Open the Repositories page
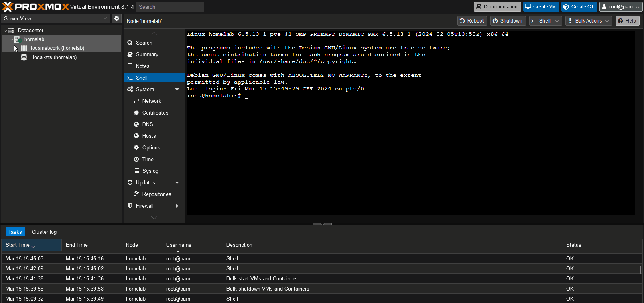The height and width of the screenshot is (303, 644). tap(156, 194)
